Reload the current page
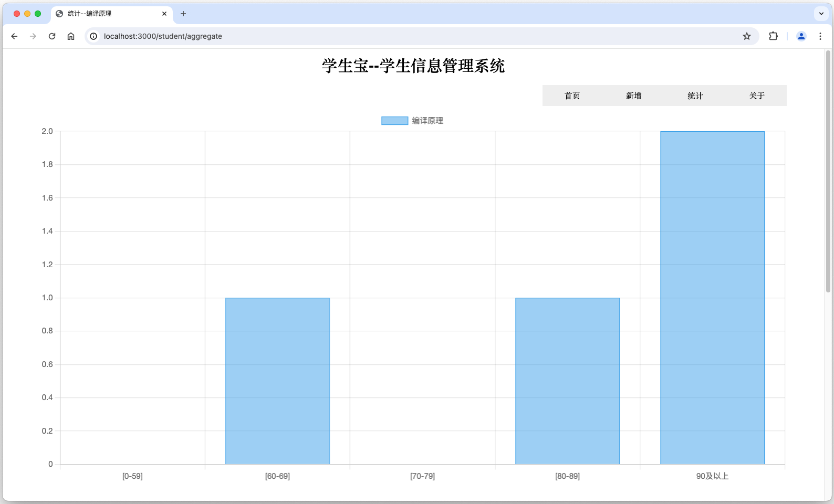Screen dimensions: 834x504 coord(52,36)
